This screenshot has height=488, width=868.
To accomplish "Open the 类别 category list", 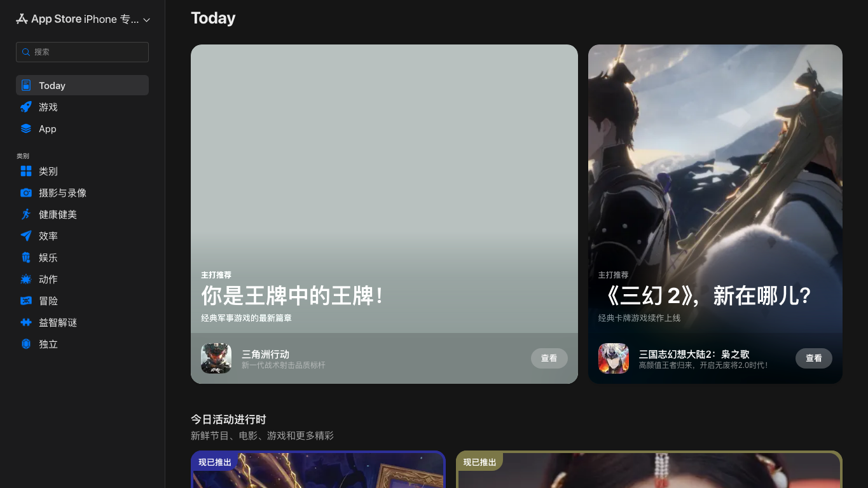I will pyautogui.click(x=82, y=171).
